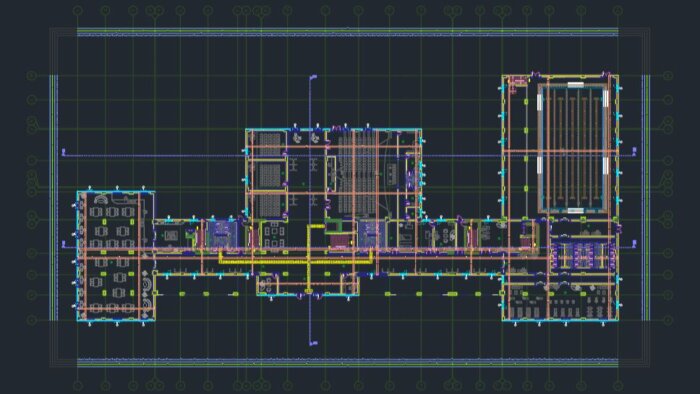
Task: Select the yellow highlighted pipe run in central corridor
Action: click(296, 260)
